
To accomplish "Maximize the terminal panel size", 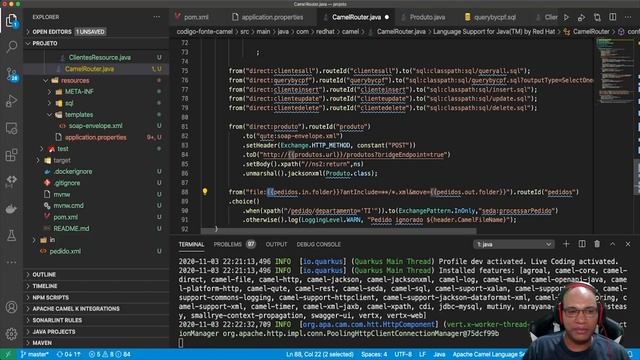I will click(613, 244).
